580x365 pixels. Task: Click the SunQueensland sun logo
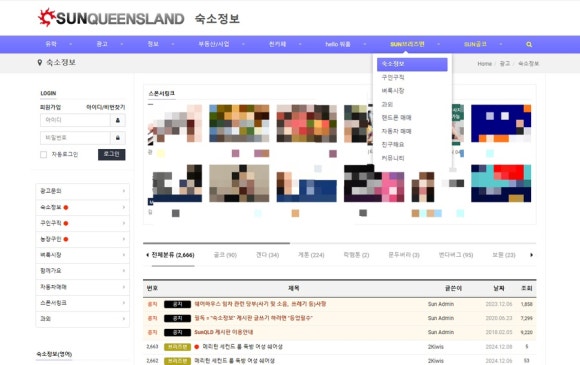coord(47,17)
